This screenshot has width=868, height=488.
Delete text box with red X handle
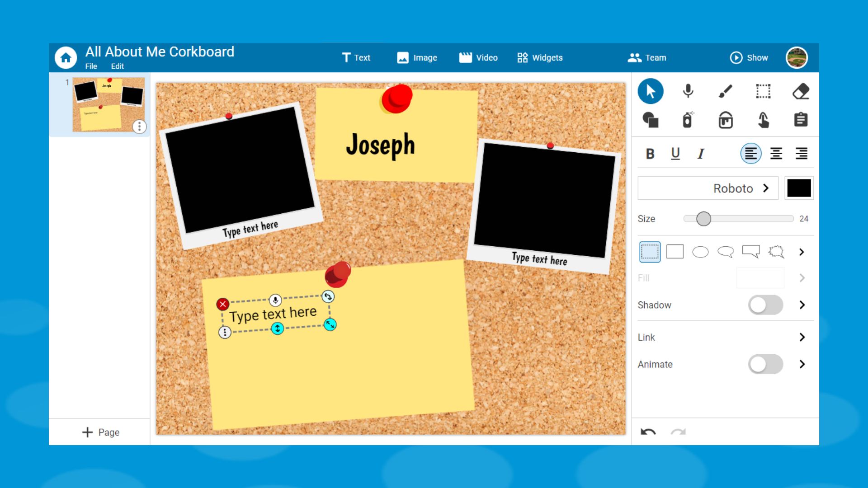222,304
